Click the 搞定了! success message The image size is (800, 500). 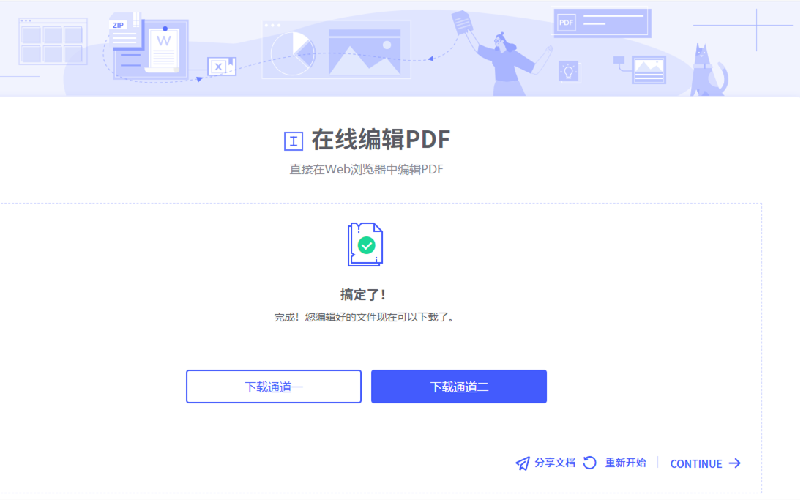363,294
